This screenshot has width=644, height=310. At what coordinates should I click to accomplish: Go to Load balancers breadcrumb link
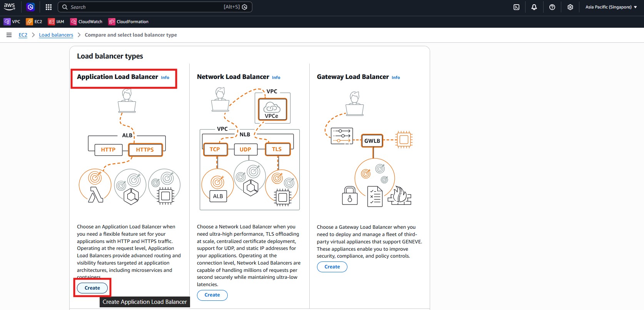tap(56, 35)
